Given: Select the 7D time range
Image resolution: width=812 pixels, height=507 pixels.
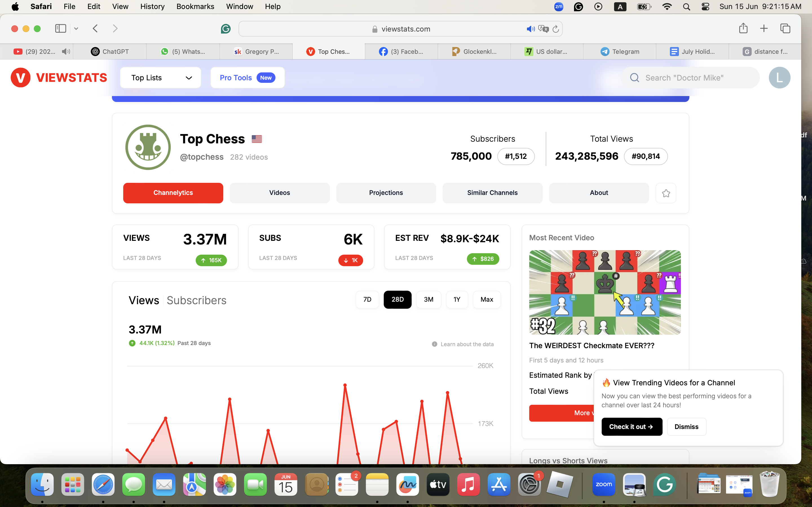Looking at the screenshot, I should (x=367, y=299).
